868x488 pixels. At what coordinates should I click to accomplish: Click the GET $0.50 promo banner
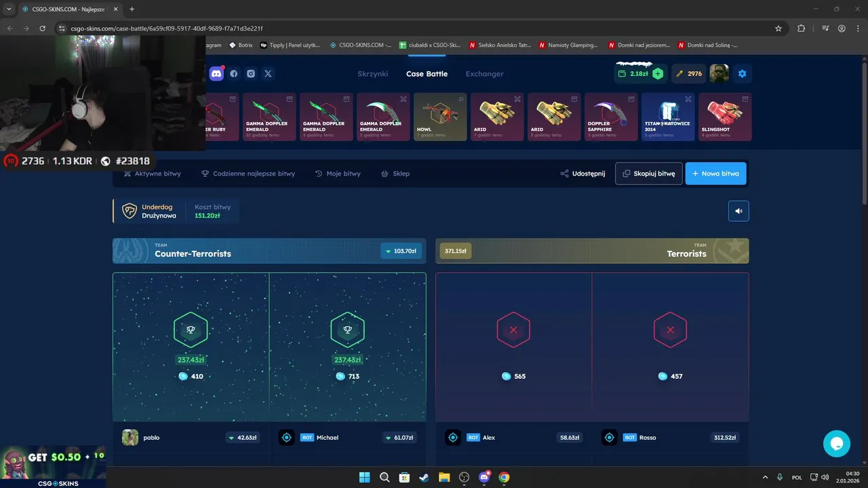click(53, 466)
